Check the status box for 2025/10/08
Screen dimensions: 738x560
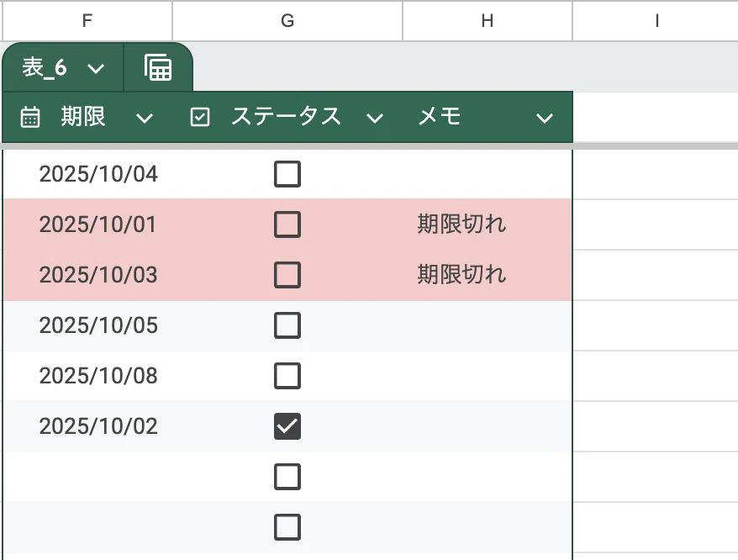[x=287, y=376]
